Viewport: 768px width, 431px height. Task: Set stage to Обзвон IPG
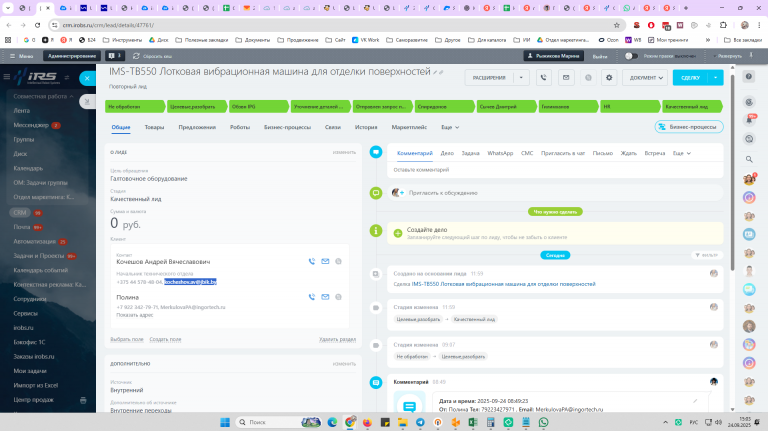coord(258,106)
